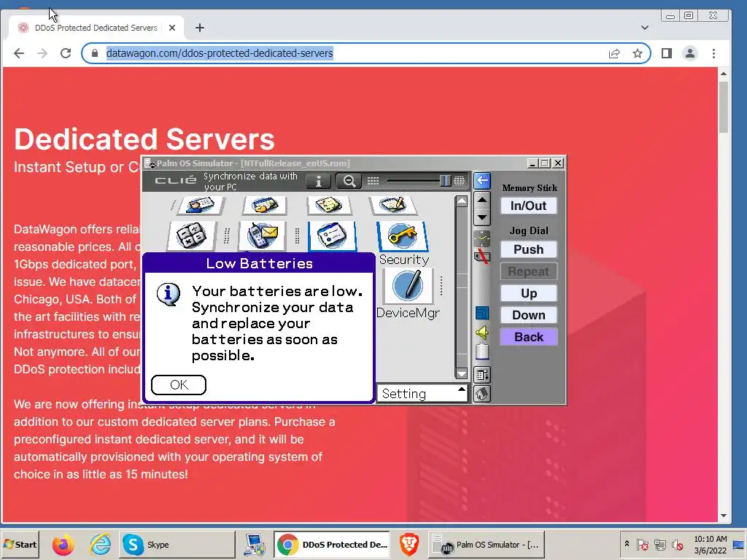Click the Memory Stick In/Out button

528,206
